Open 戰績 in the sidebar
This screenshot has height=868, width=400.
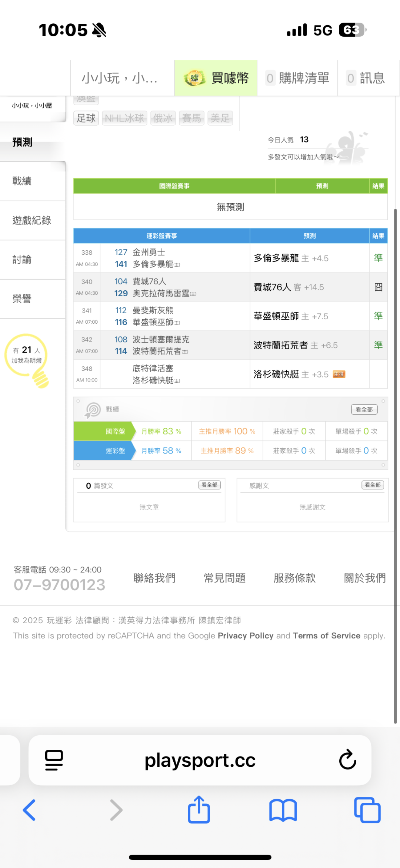pyautogui.click(x=22, y=181)
